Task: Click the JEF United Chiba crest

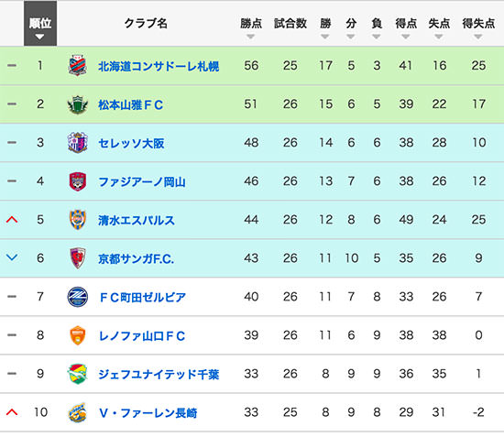Action: pyautogui.click(x=78, y=374)
